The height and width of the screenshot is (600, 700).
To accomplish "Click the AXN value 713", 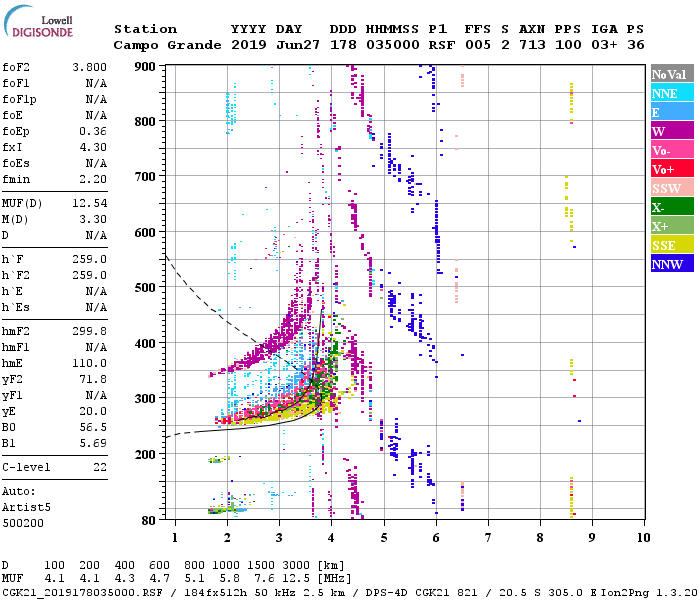I will coord(532,45).
